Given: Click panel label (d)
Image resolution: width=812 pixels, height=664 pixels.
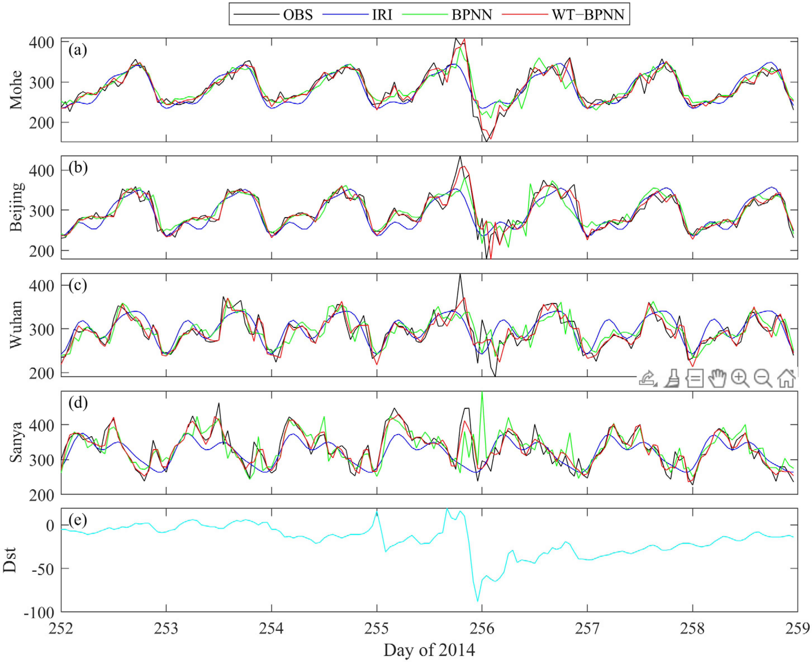Looking at the screenshot, I should pyautogui.click(x=78, y=402).
